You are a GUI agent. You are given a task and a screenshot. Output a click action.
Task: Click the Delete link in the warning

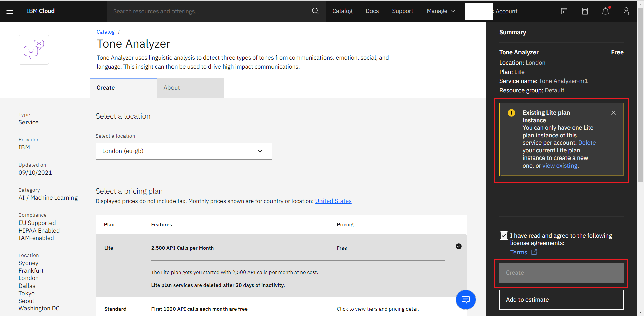587,143
